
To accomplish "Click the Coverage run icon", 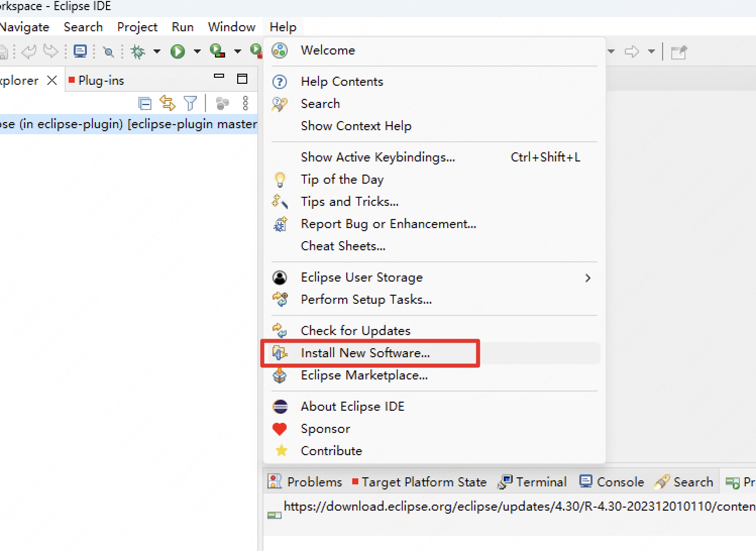I will coord(218,50).
